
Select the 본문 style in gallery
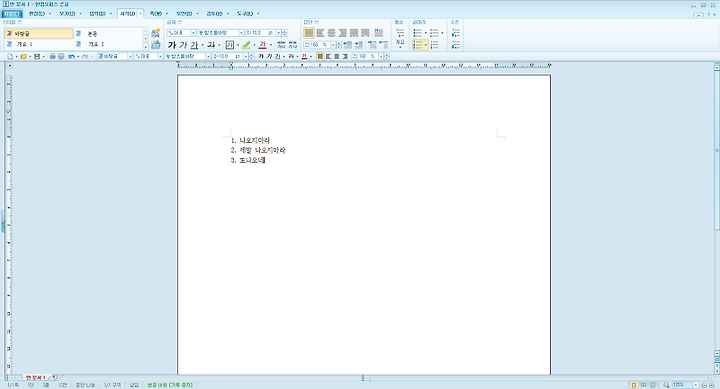pos(108,34)
